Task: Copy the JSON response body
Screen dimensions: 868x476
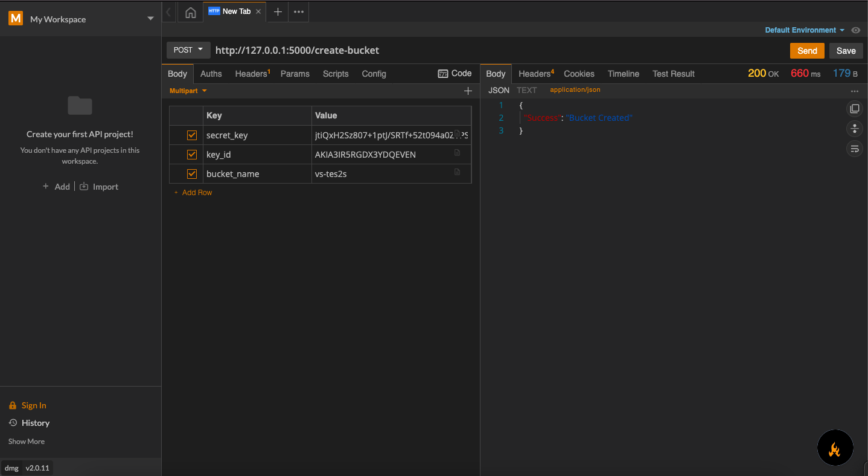Action: [855, 108]
